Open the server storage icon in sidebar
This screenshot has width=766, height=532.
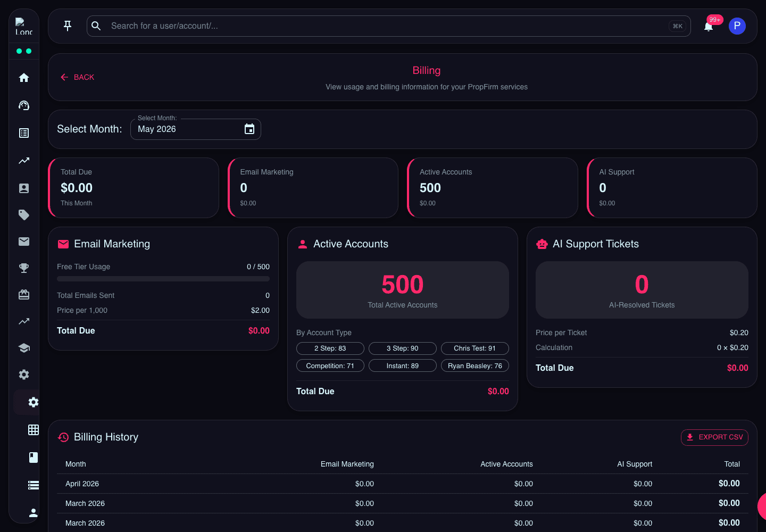click(34, 485)
